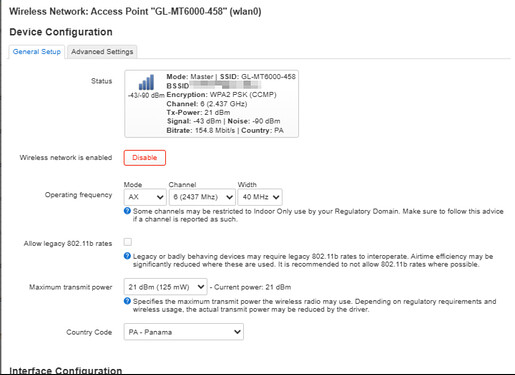This screenshot has width=515, height=375.
Task: Click the Tx-Power: 21 dBm status line
Action: coord(198,112)
